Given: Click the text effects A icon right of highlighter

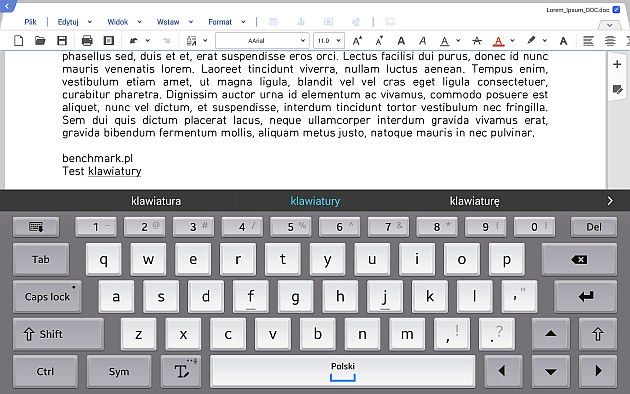Looking at the screenshot, I should pos(563,41).
